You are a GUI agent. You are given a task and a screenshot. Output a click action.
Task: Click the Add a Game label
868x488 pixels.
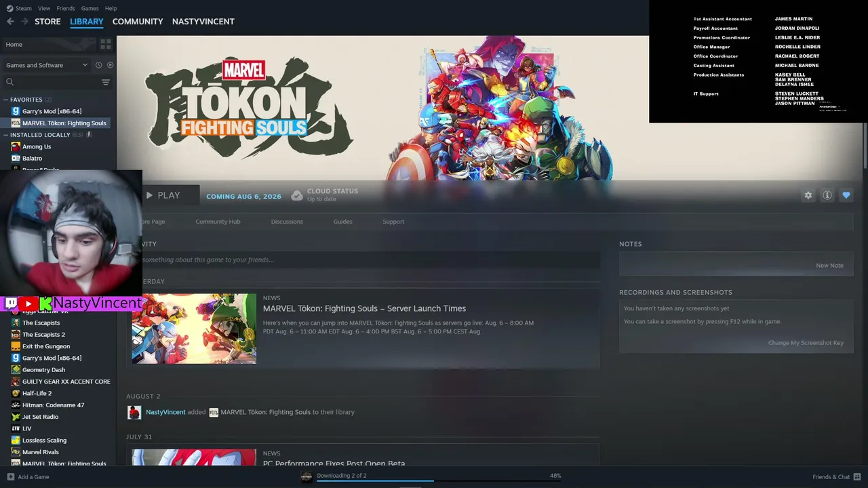pos(33,477)
